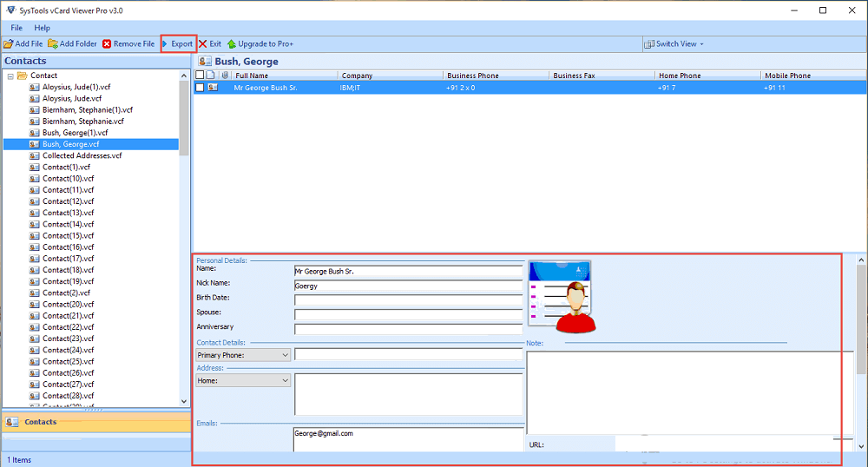Screen dimensions: 868x467
Task: Open the Switch View dropdown
Action: [x=674, y=43]
